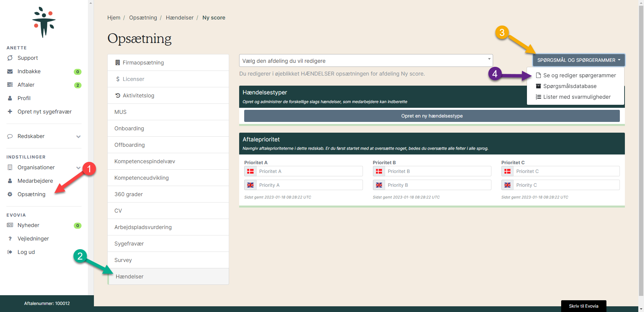This screenshot has height=312, width=644.
Task: Go to Hændelser breadcrumb link
Action: coord(179,17)
